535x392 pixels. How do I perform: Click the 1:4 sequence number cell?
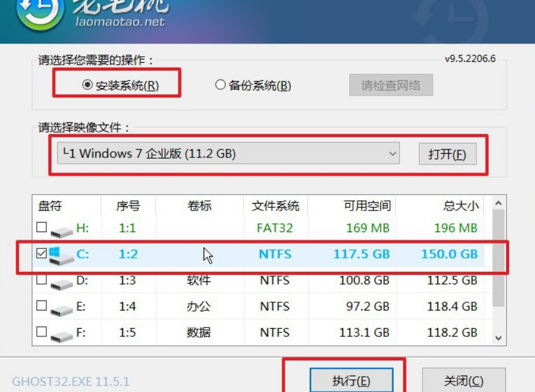(x=127, y=307)
